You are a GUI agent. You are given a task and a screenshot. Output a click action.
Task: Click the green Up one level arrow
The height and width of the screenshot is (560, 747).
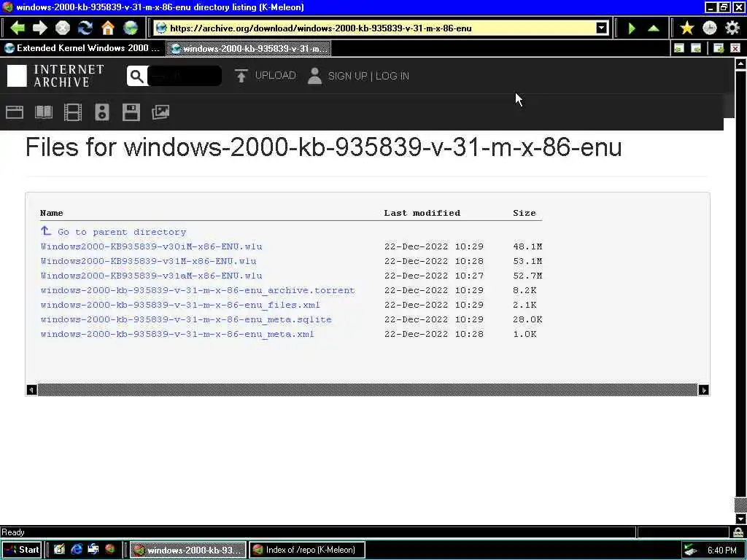[x=654, y=28]
